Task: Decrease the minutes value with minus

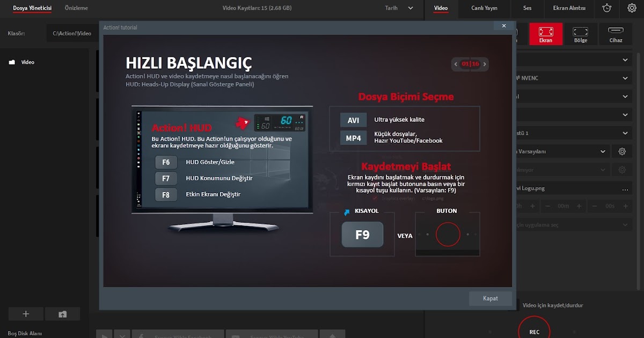Action: [546, 206]
